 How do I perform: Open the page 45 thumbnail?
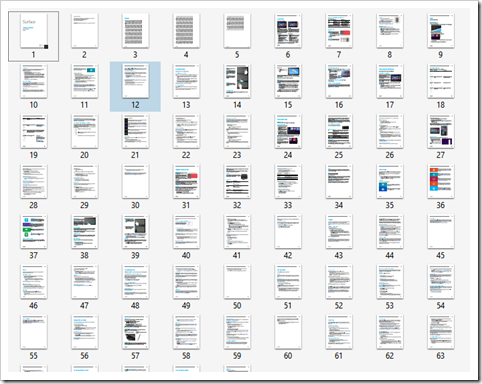coord(441,232)
